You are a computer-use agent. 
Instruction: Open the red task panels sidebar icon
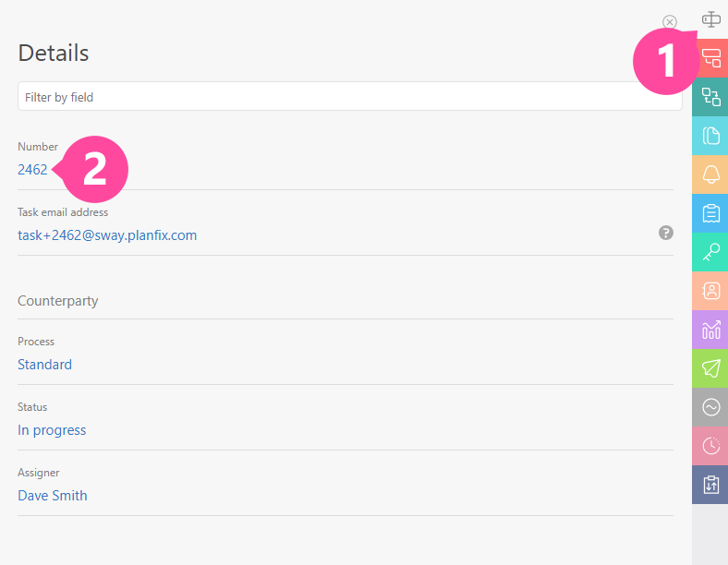coord(710,58)
